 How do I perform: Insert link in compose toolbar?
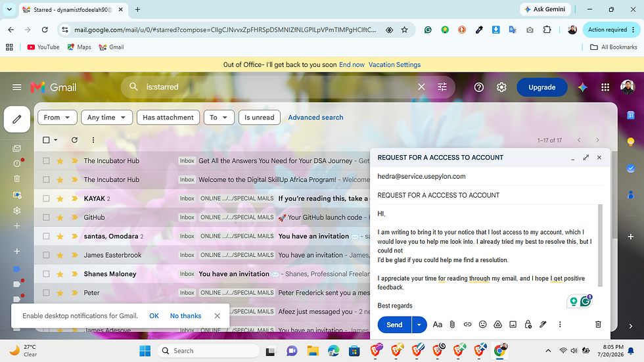(x=467, y=325)
